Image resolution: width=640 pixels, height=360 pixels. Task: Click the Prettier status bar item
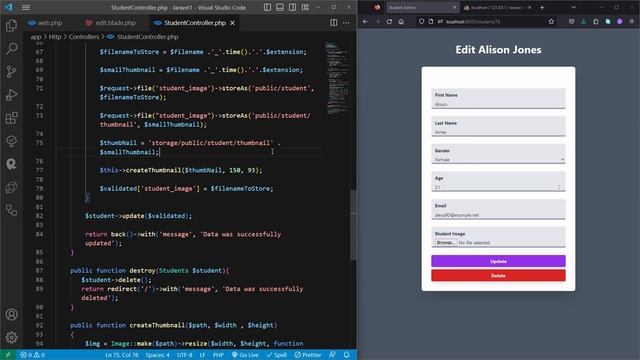(x=308, y=355)
